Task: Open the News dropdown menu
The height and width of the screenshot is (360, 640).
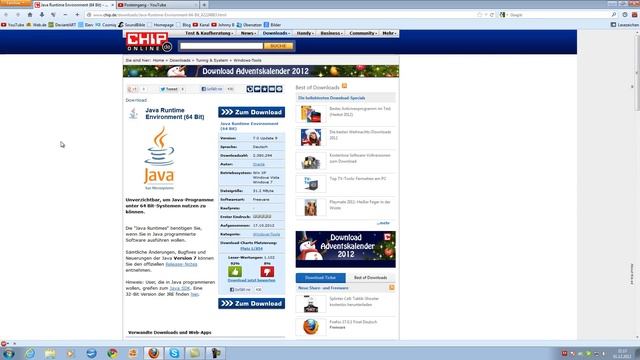Action: (248, 33)
